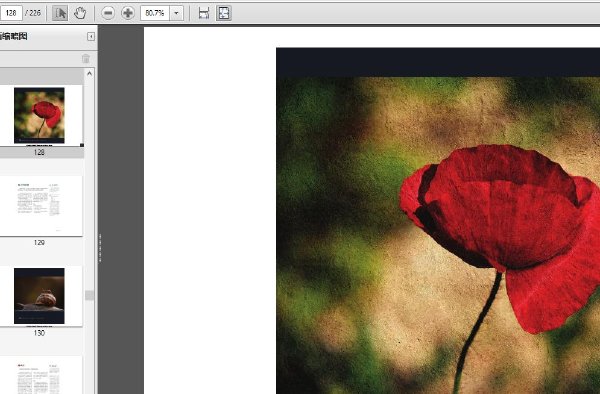
Task: Collapse the thumbnails panel with arrow button
Action: click(91, 36)
